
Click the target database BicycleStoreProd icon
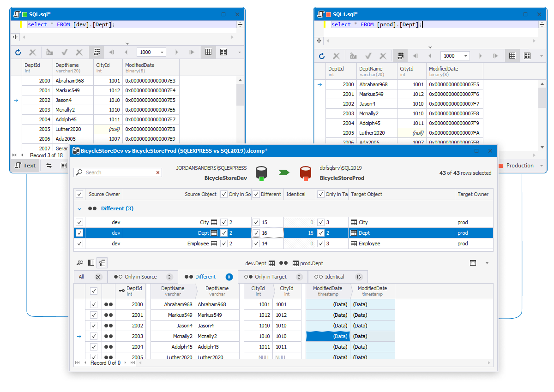305,173
